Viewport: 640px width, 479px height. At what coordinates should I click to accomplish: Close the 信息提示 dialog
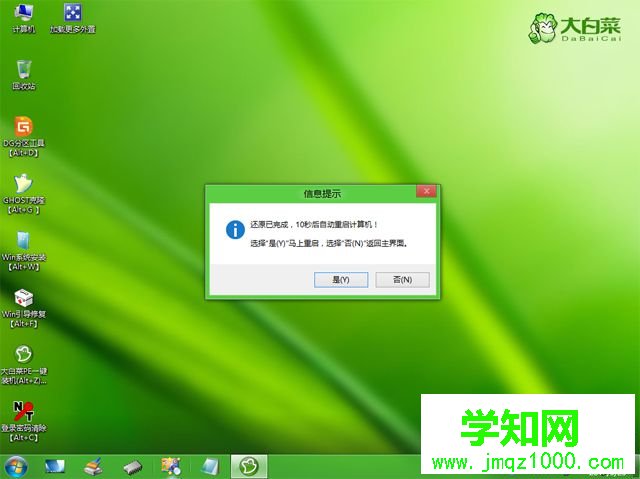(427, 191)
